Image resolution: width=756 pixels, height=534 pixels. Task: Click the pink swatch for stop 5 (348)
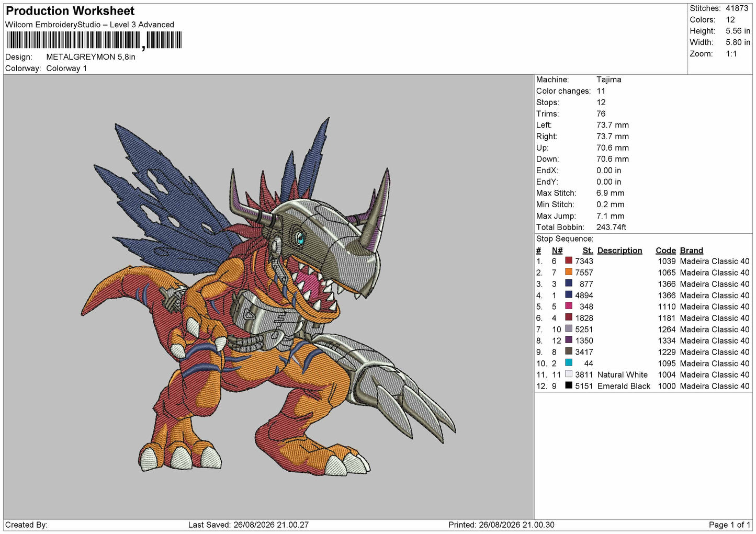coord(569,306)
